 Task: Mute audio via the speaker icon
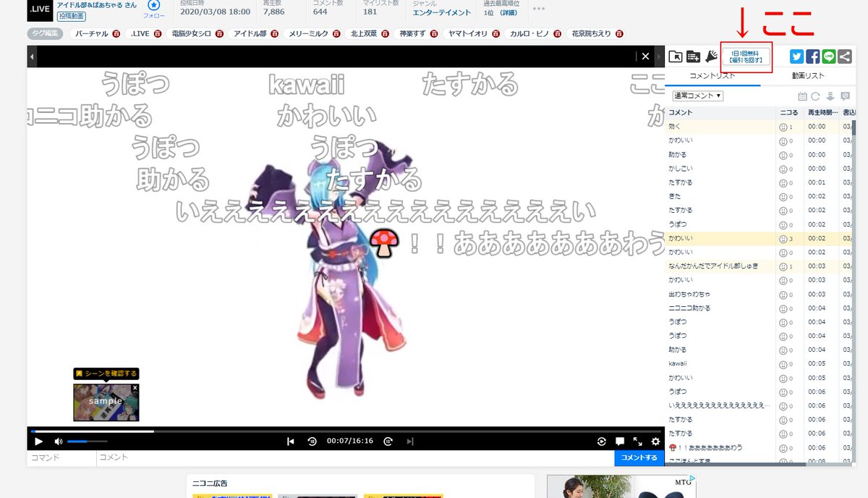[59, 442]
